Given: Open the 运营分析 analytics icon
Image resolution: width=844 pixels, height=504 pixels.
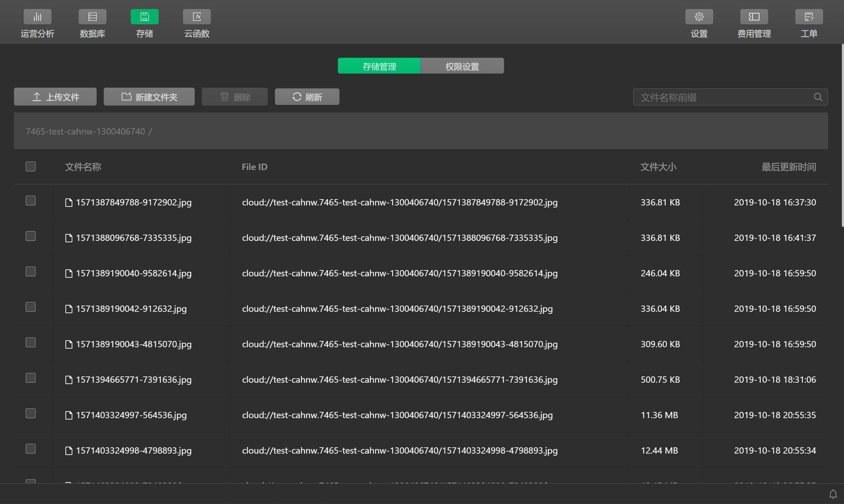Looking at the screenshot, I should [x=37, y=17].
